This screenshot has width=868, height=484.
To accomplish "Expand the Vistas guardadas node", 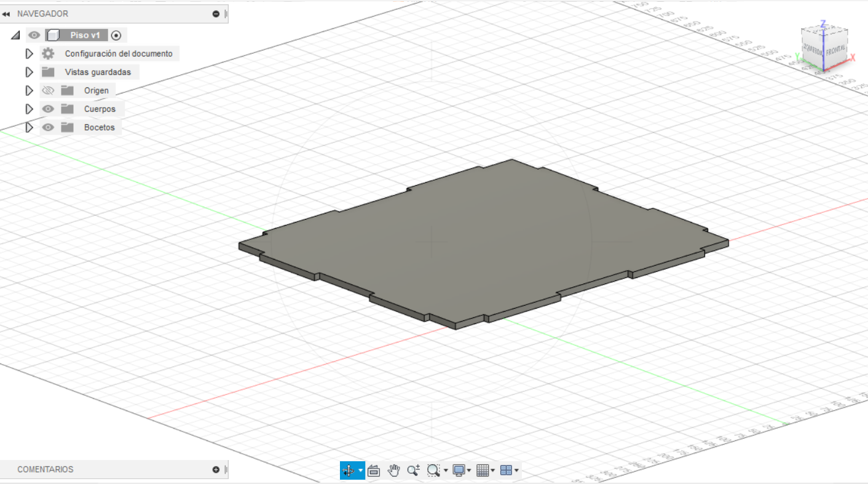I will coord(28,72).
